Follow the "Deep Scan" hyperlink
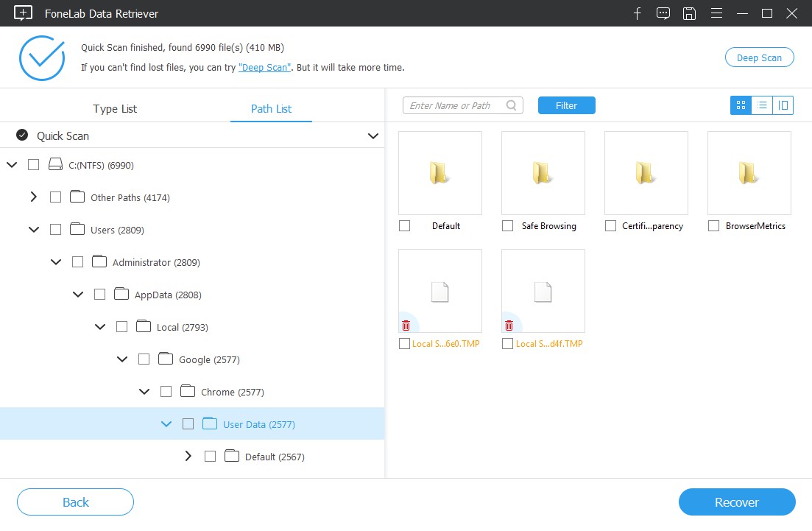 [264, 67]
